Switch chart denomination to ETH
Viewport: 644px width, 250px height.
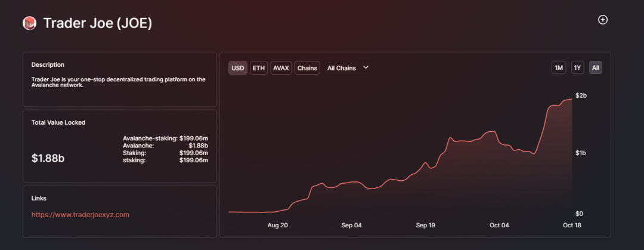pyautogui.click(x=259, y=68)
